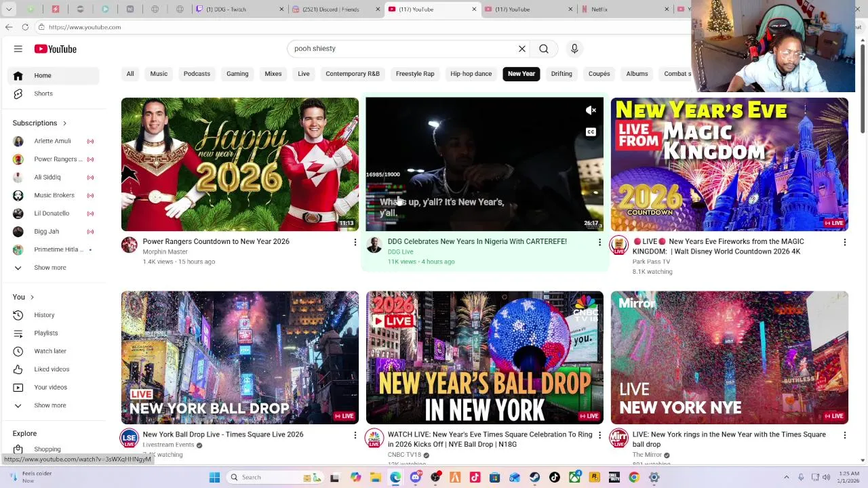Image resolution: width=868 pixels, height=488 pixels.
Task: Open video title Power Rangers Countdown to New Year 2026
Action: [216, 242]
